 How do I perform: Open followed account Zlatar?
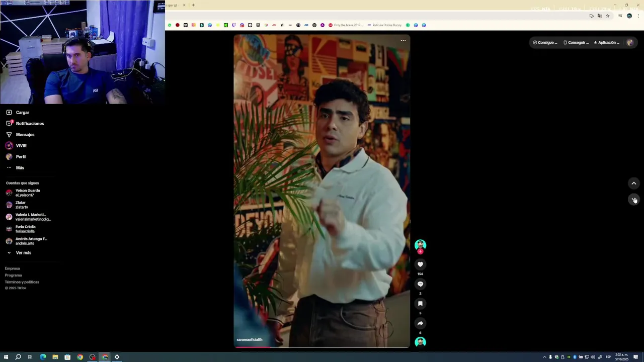click(x=17, y=205)
